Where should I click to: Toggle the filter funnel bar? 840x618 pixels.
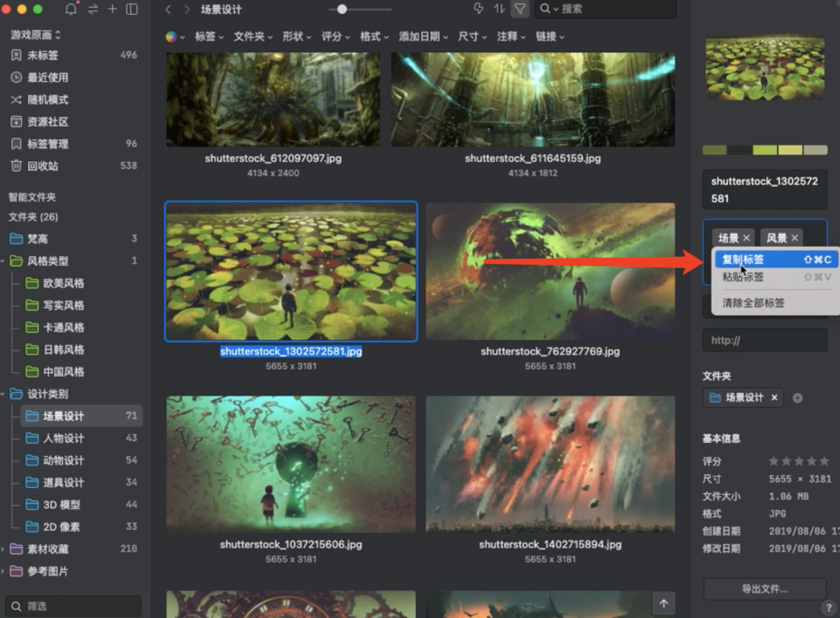(520, 9)
